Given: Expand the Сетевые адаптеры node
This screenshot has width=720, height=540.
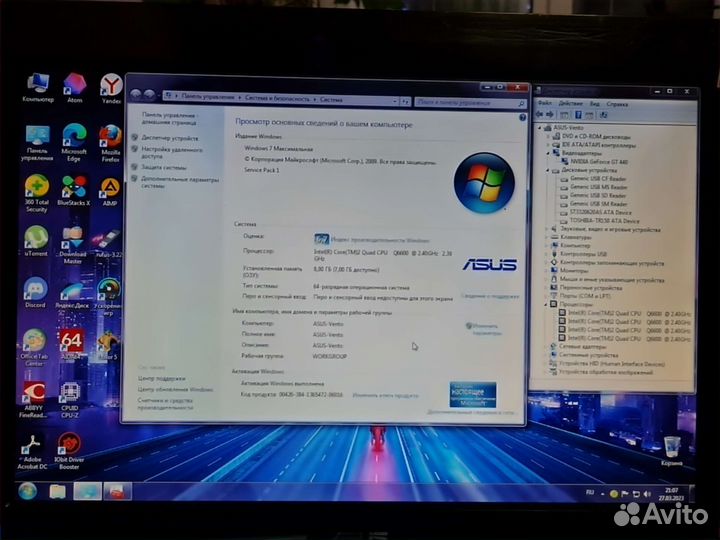Looking at the screenshot, I should [546, 346].
